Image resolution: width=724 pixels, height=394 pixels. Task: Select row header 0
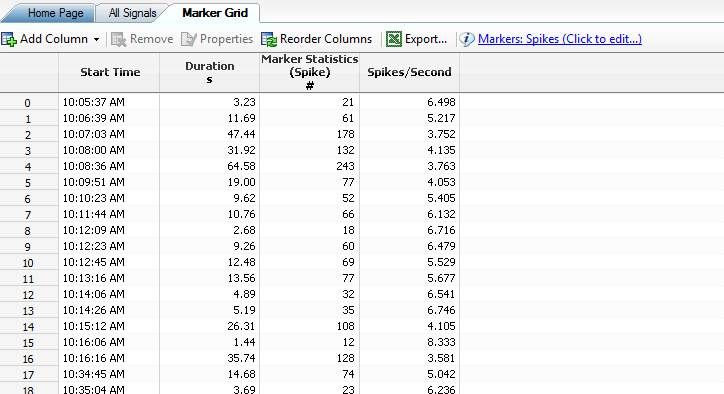(29, 103)
